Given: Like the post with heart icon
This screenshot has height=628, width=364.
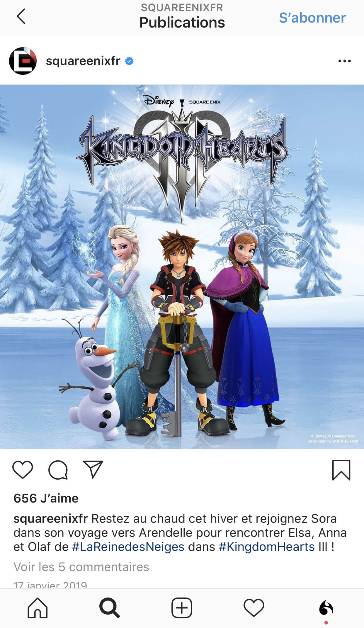Looking at the screenshot, I should [23, 470].
